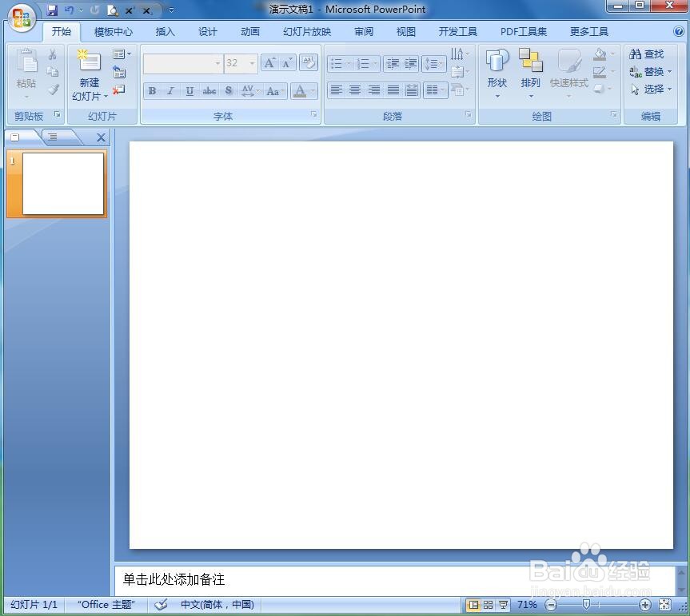The image size is (690, 616).
Task: Click the "Office 主题" status bar entry
Action: pyautogui.click(x=106, y=605)
